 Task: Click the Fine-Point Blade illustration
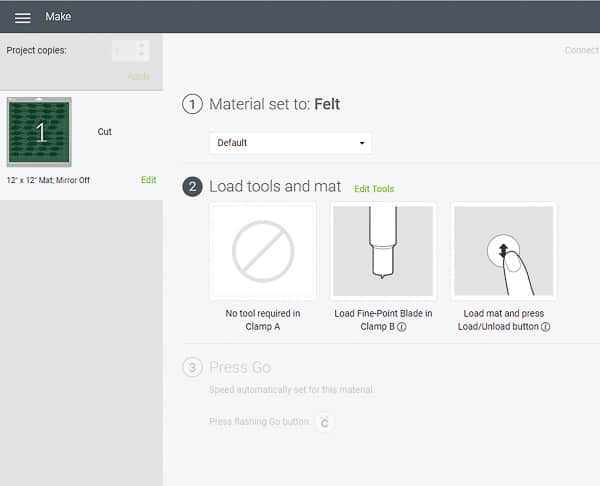coord(383,251)
